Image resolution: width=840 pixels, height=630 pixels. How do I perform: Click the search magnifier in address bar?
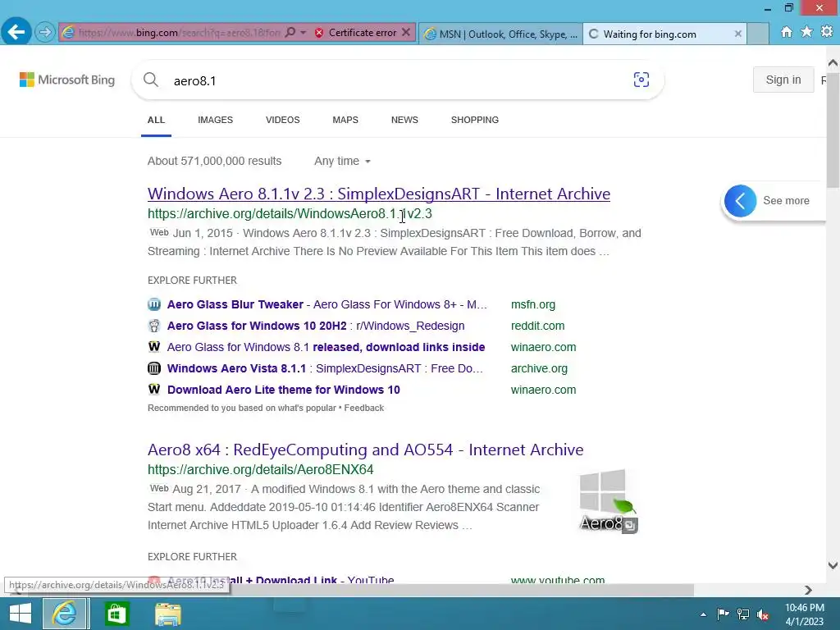(290, 33)
